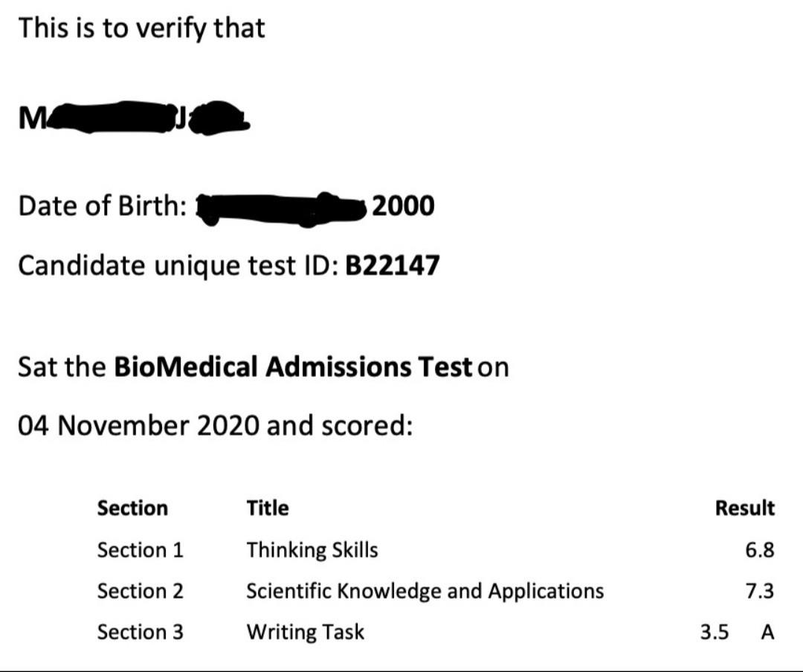The height and width of the screenshot is (672, 803).
Task: Click the "Result" column header
Action: coord(744,508)
